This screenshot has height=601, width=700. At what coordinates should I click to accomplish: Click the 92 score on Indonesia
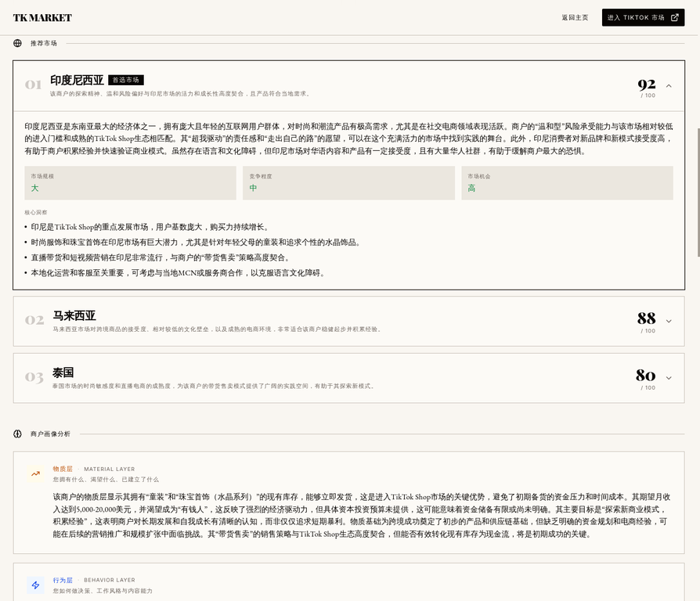pos(647,84)
